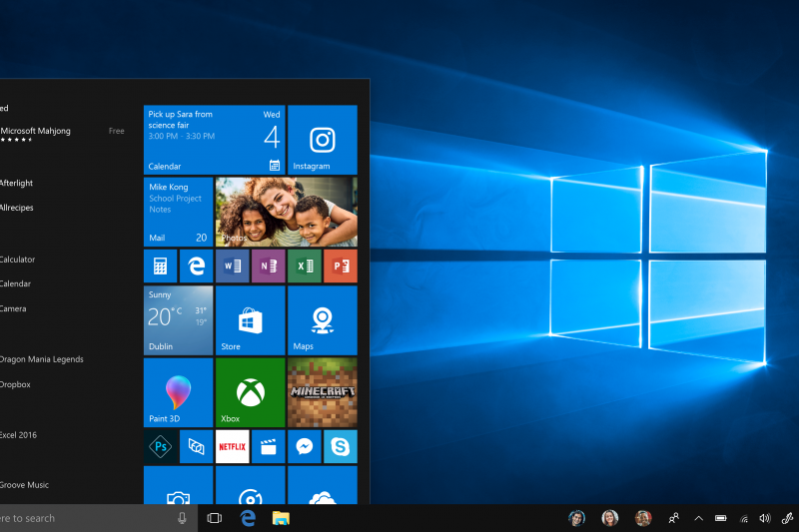Open File Explorer from the taskbar
Viewport: 799px width, 532px height.
[x=281, y=518]
